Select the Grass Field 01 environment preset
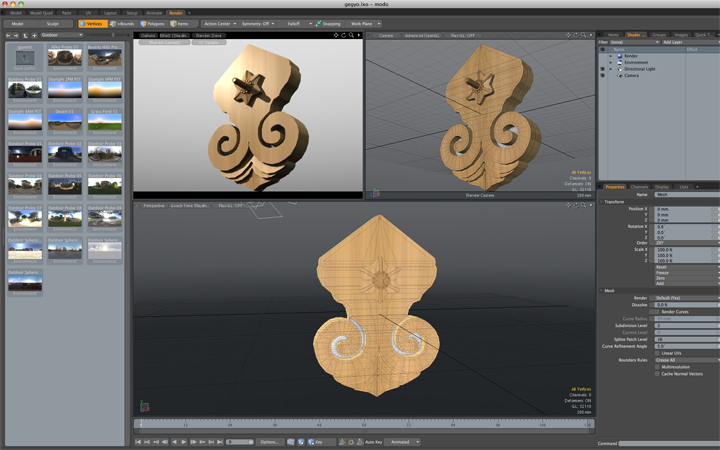This screenshot has width=720, height=450. pyautogui.click(x=105, y=121)
